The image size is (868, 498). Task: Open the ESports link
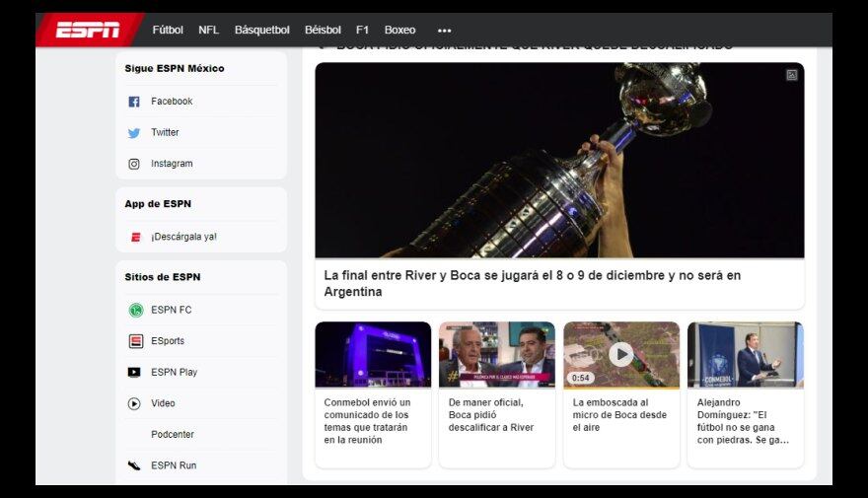(168, 341)
